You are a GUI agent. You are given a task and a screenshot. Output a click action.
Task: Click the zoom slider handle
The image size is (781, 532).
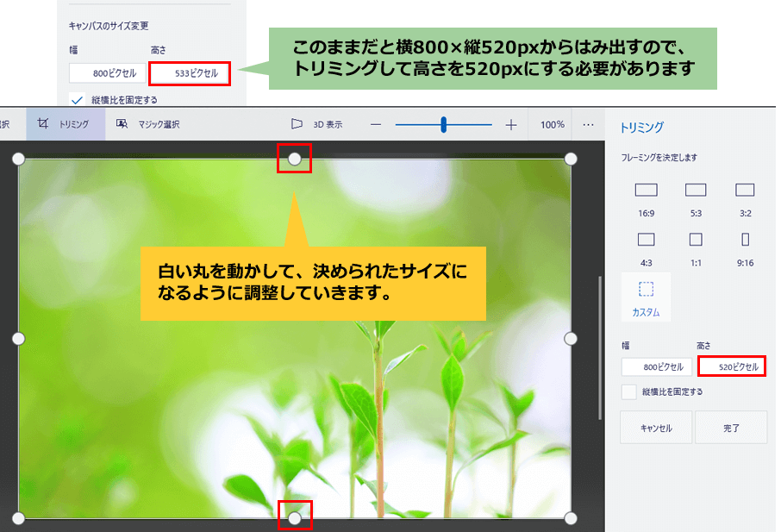(444, 125)
